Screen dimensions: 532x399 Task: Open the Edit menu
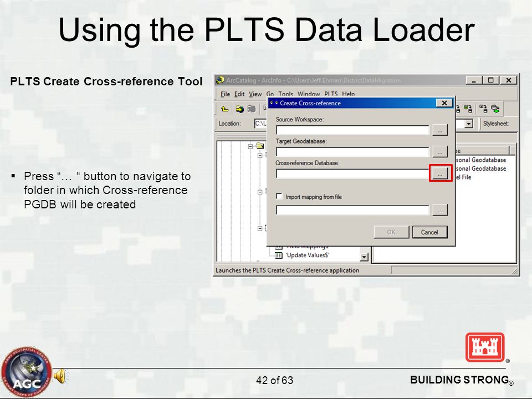click(239, 94)
